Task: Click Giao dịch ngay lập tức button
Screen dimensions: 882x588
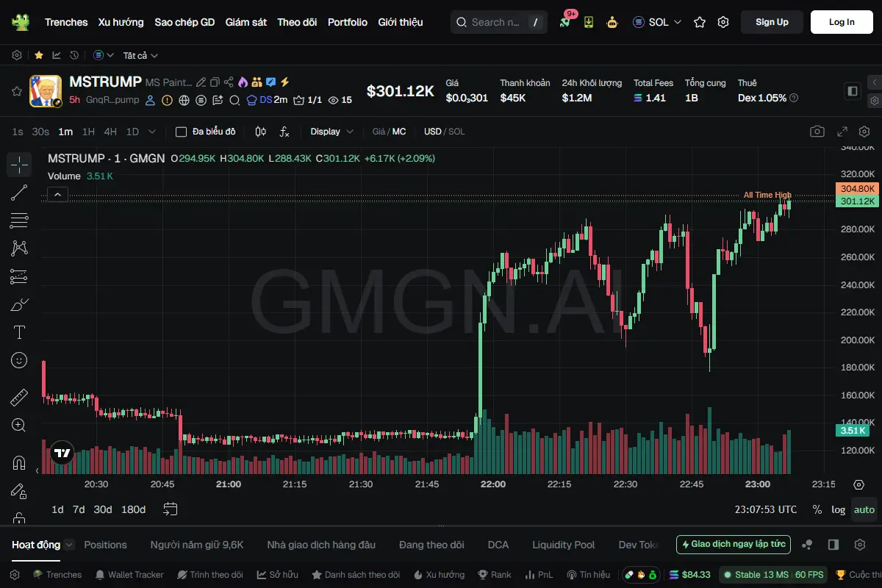Action: (734, 545)
